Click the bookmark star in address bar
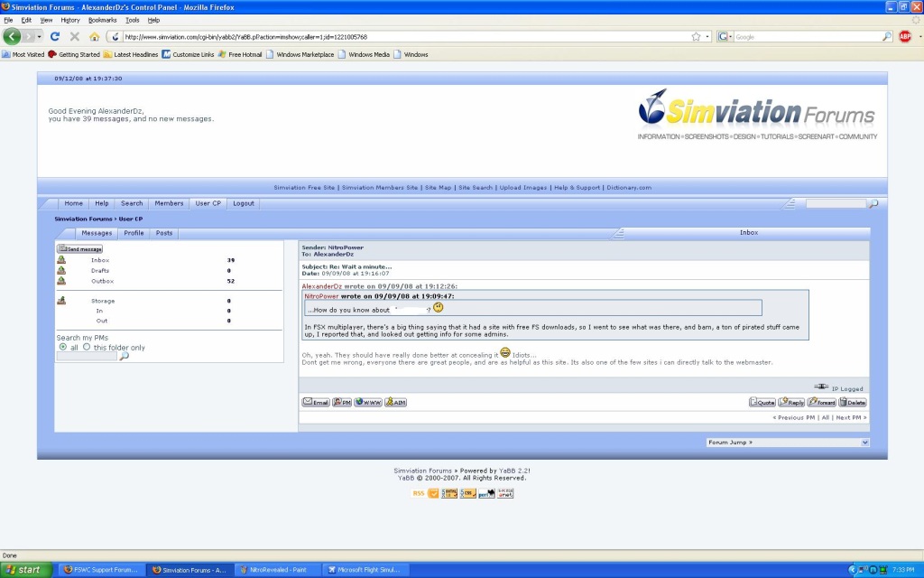This screenshot has height=578, width=924. 696,37
